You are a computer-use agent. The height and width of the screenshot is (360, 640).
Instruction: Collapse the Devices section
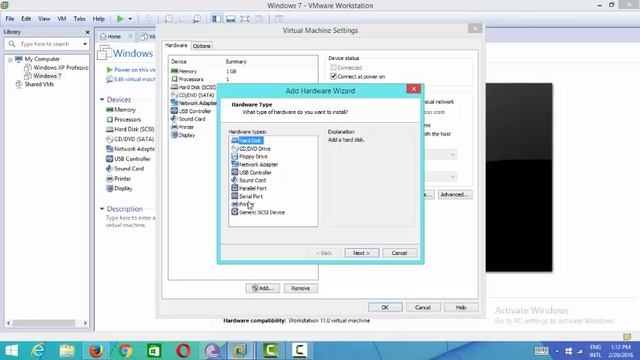[102, 100]
